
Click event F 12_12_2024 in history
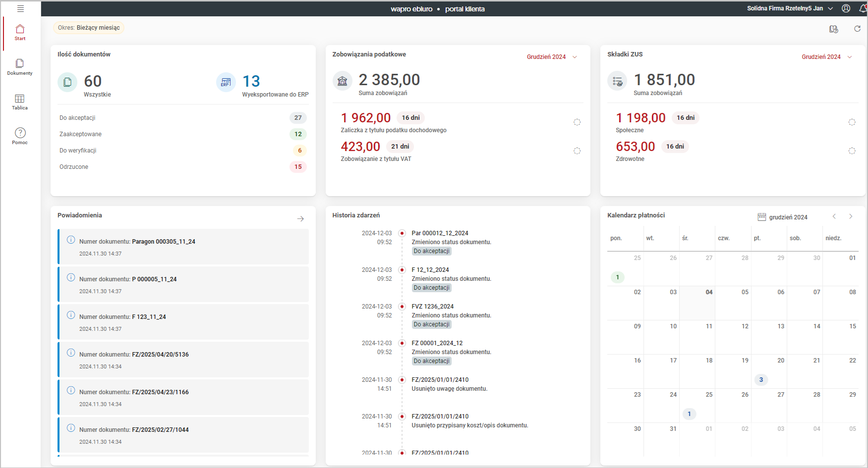tap(430, 270)
